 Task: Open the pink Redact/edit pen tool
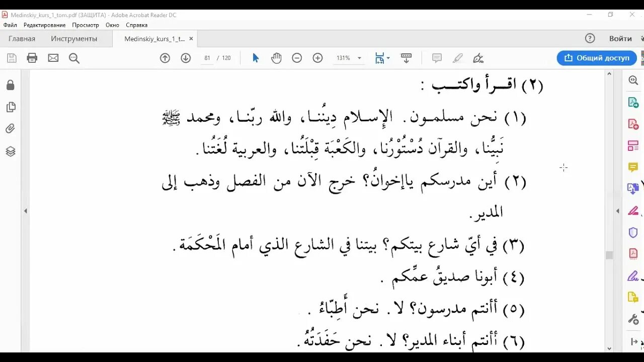point(633,211)
